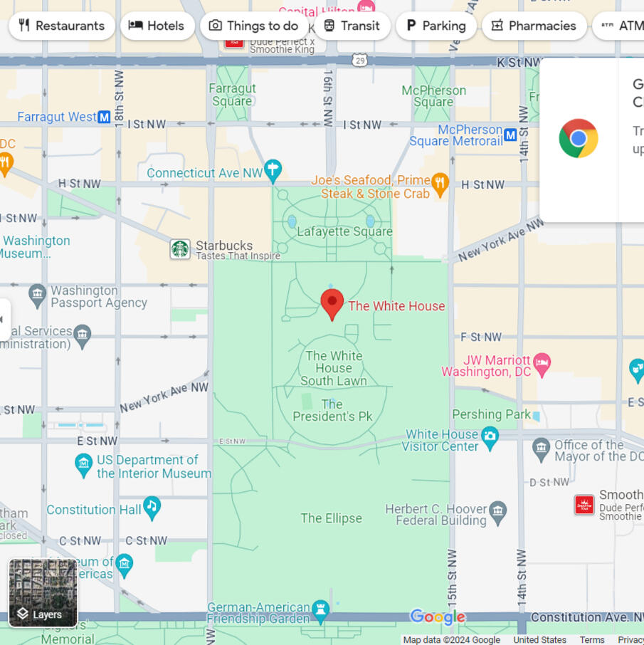This screenshot has width=644, height=645.
Task: Open the White House Visitor Center camera marker
Action: [x=490, y=438]
